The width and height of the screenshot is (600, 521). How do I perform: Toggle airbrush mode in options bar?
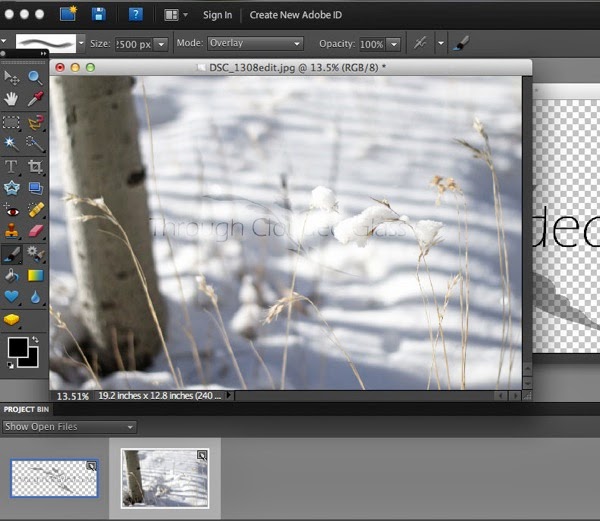(421, 44)
